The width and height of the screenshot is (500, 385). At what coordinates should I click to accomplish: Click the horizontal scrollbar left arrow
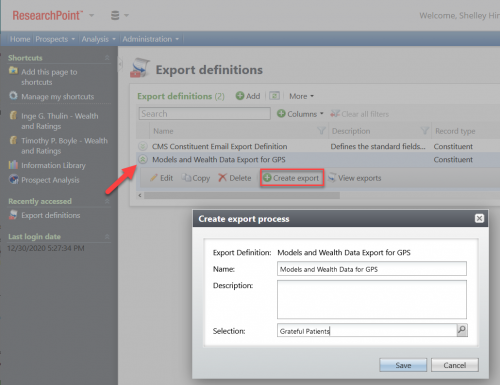(140, 195)
